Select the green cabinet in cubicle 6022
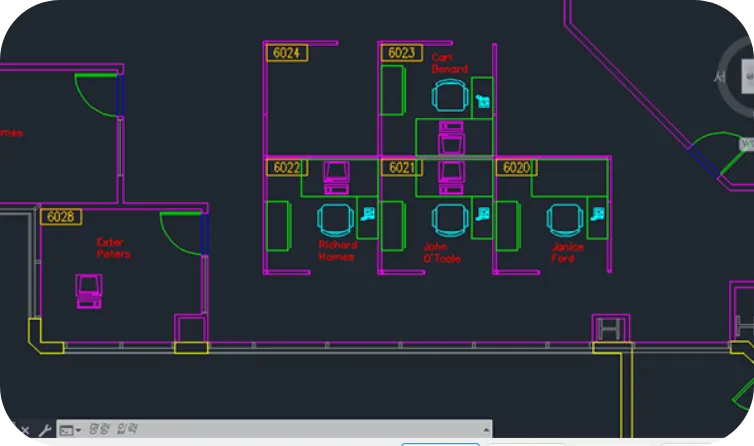This screenshot has height=446, width=754. [278, 226]
